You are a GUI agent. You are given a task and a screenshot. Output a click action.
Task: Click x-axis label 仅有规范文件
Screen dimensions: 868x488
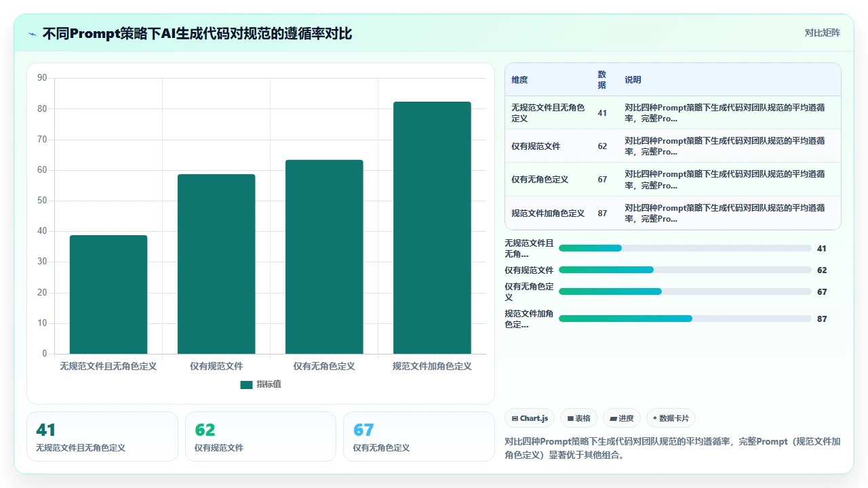pyautogui.click(x=216, y=366)
